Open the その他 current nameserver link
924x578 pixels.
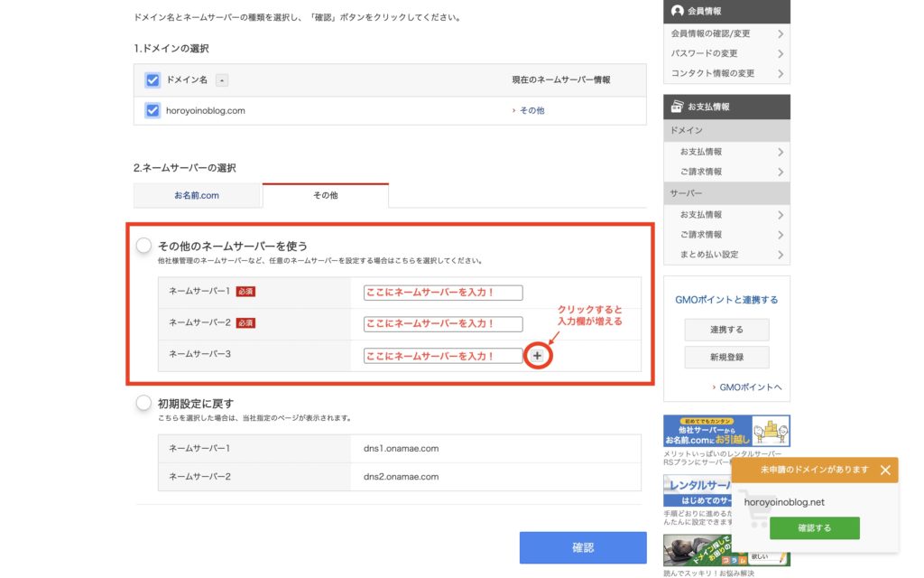coord(531,110)
